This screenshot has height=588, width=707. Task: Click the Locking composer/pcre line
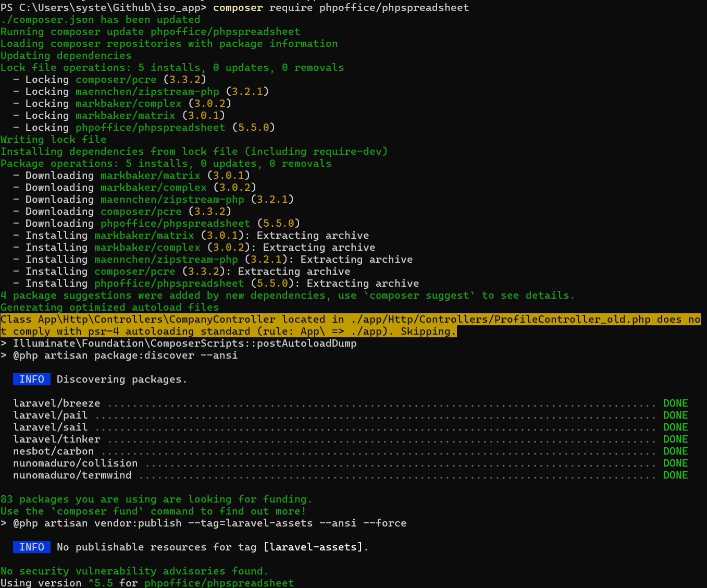(x=116, y=79)
